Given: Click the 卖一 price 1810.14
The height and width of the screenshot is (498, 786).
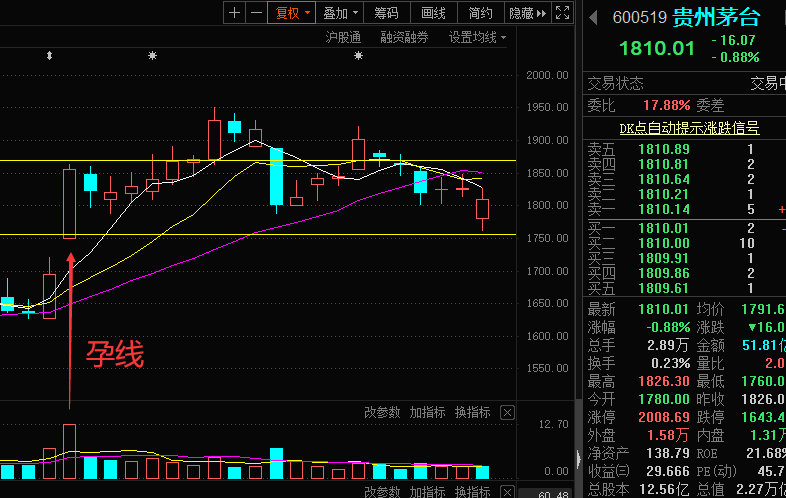Looking at the screenshot, I should click(x=664, y=210).
